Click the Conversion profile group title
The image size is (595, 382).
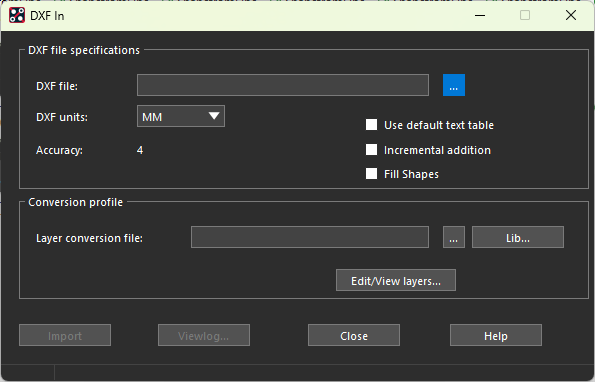click(76, 202)
